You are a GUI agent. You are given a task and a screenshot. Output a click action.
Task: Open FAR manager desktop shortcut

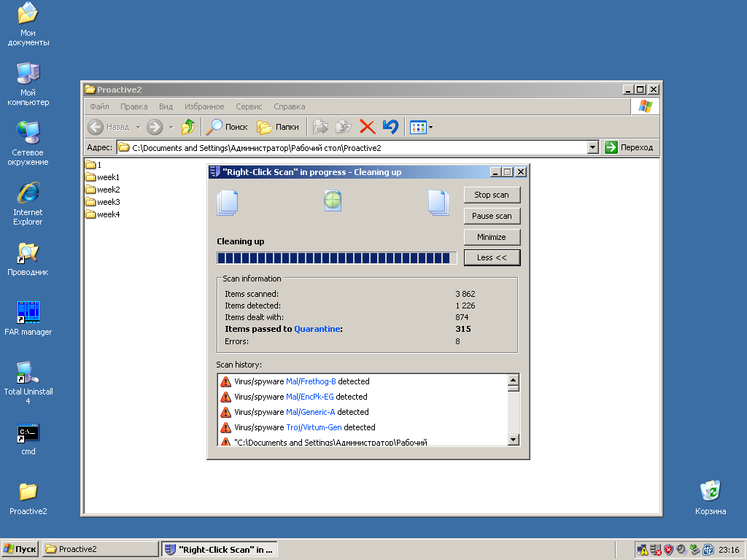pos(28,313)
